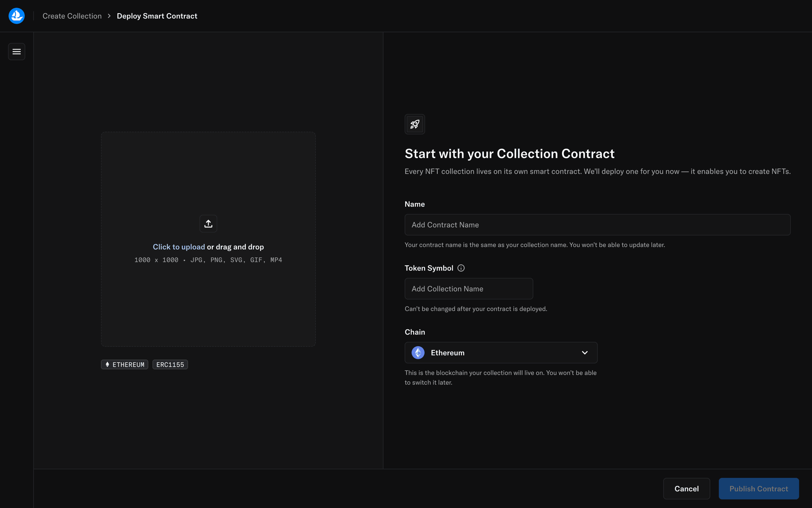Viewport: 812px width, 508px height.
Task: Click the Chain label text
Action: 414,332
